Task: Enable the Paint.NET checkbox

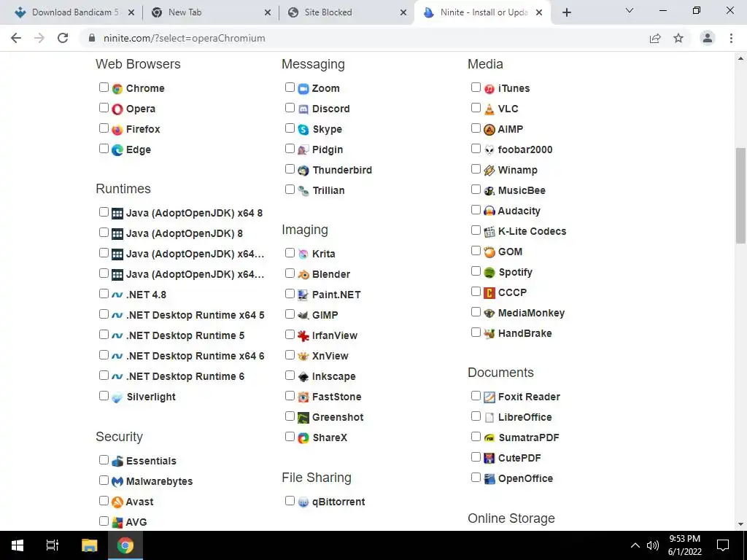Action: click(290, 293)
